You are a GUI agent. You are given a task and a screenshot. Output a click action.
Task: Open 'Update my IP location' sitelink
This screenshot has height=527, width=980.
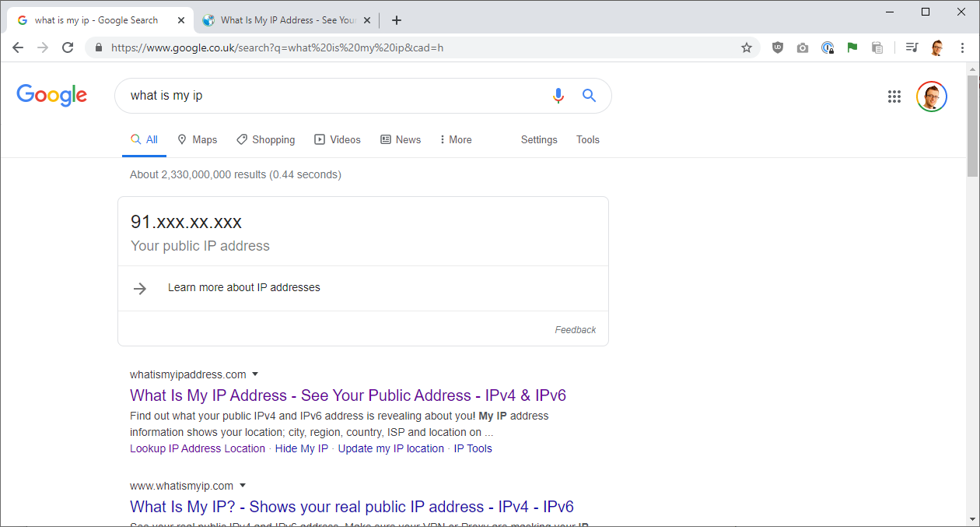[391, 448]
